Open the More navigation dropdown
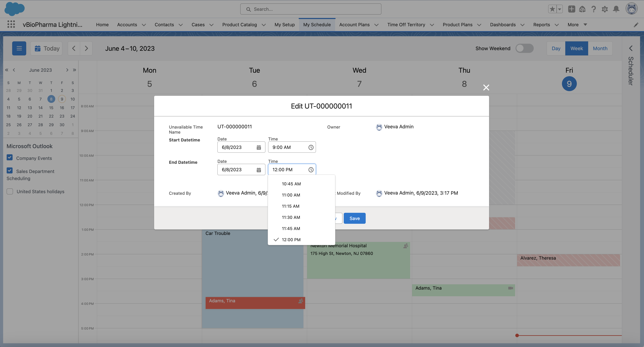 (577, 24)
